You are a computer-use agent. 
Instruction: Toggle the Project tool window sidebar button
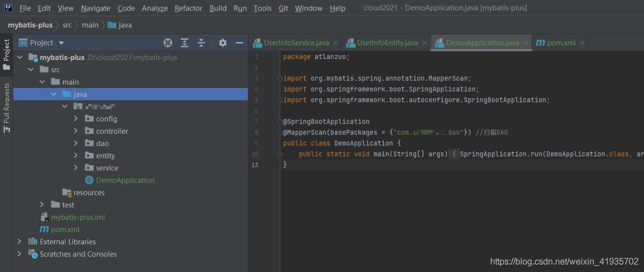point(7,55)
